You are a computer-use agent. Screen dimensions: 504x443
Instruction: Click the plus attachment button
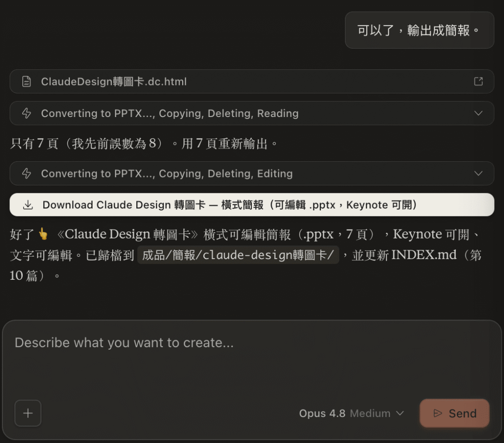28,413
